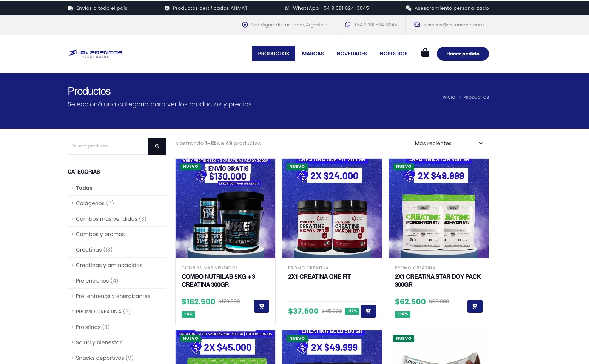Open Creatina Star 300 GR product image

[x=439, y=209]
